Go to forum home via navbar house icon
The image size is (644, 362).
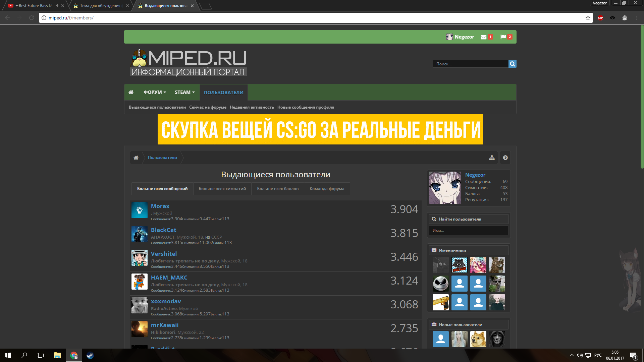131,92
